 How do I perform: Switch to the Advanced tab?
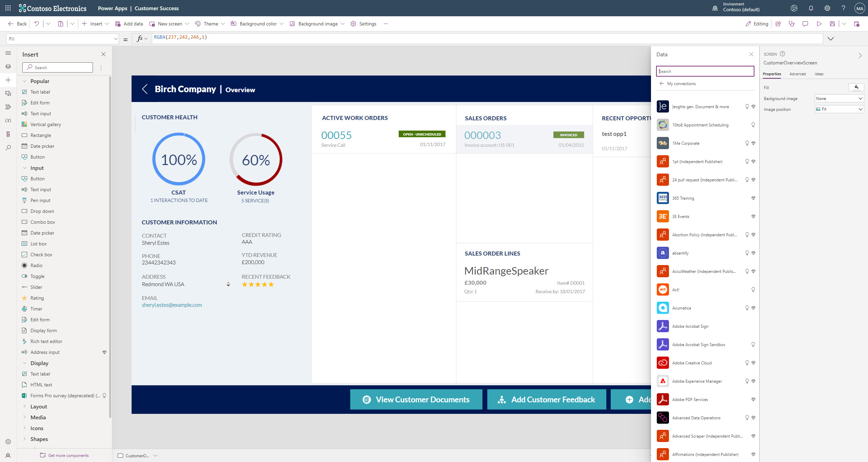pyautogui.click(x=797, y=74)
